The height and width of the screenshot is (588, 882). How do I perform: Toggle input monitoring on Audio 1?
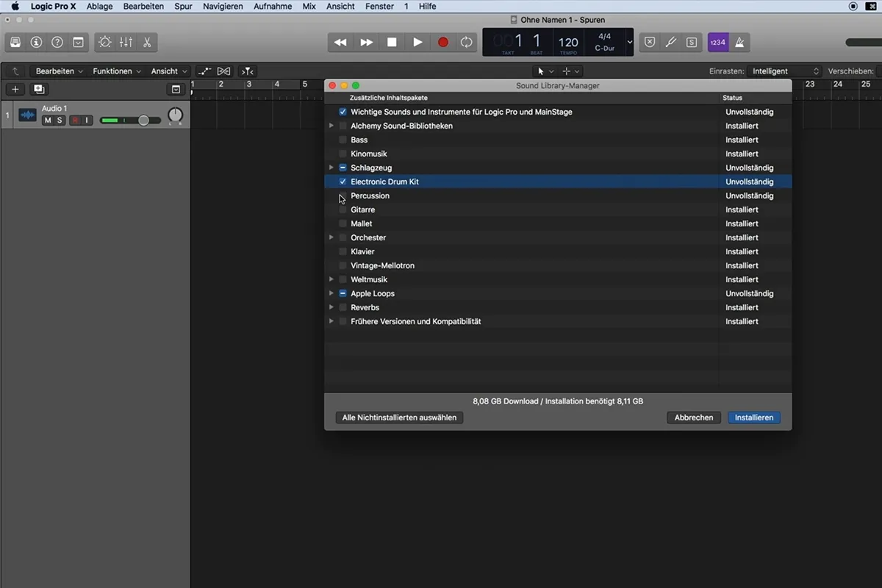pos(87,121)
